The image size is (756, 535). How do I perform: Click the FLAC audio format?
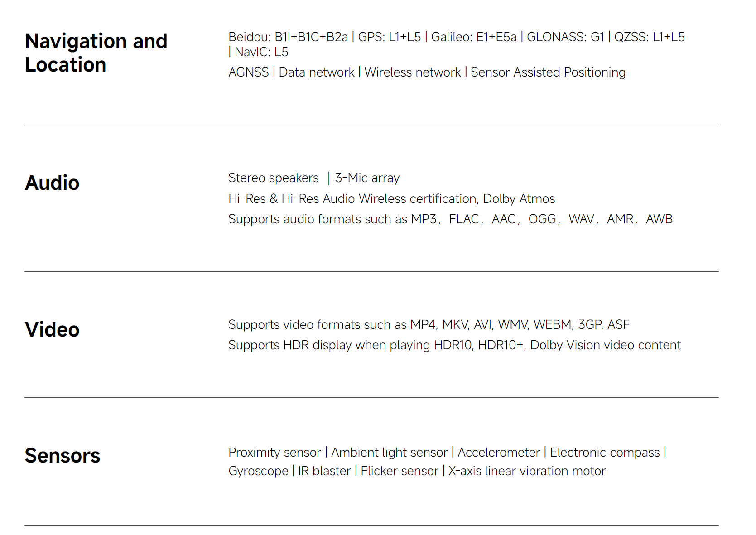(464, 219)
